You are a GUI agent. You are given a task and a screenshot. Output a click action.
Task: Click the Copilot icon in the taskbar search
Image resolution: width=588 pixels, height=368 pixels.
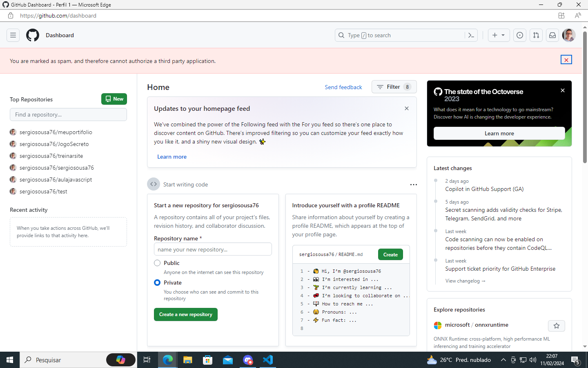point(121,360)
